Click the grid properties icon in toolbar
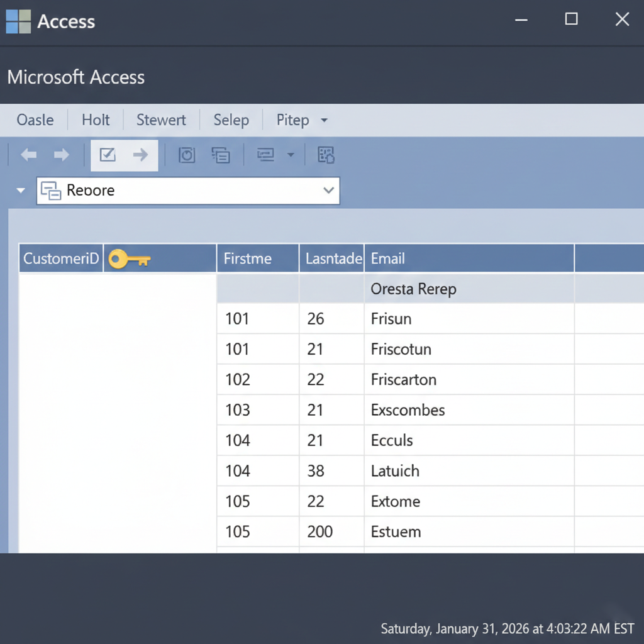The height and width of the screenshot is (644, 644). [x=326, y=155]
